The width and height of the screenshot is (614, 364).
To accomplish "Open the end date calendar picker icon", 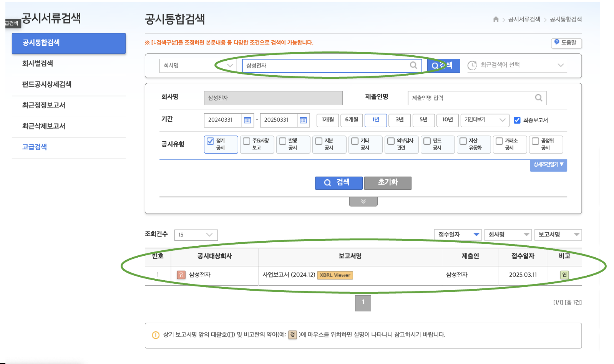I will (303, 120).
